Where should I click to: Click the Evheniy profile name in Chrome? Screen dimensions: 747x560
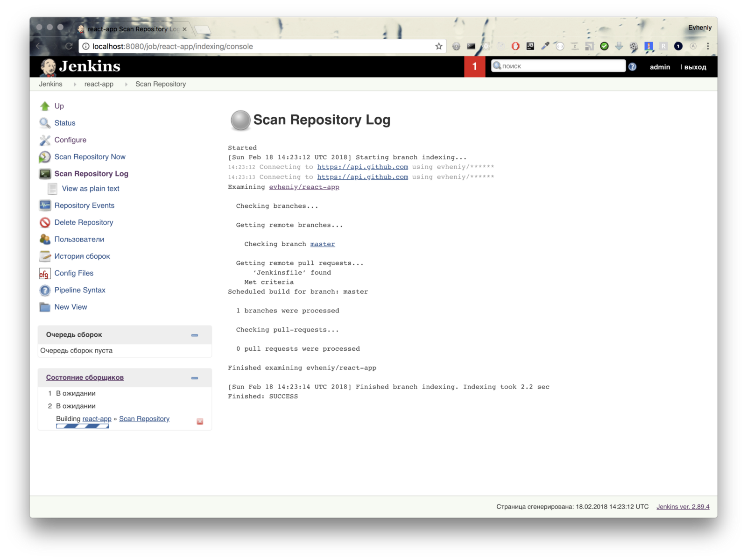pos(699,28)
